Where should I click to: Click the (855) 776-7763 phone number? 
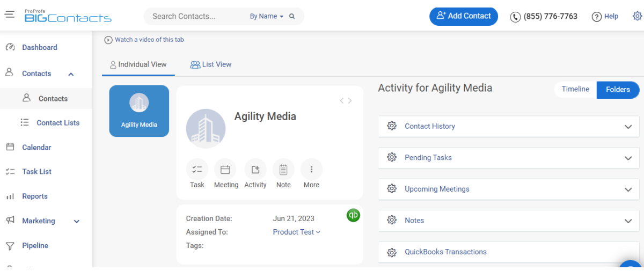click(551, 16)
